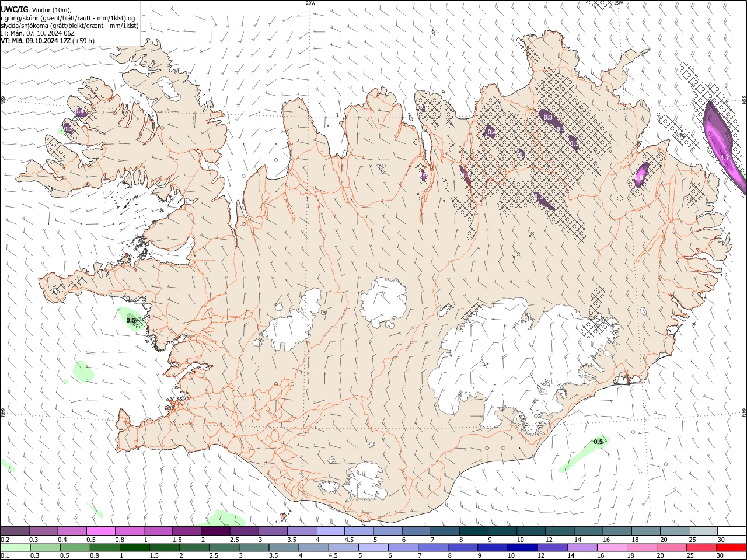The height and width of the screenshot is (560, 747).
Task: Click the 0.5 value on the green southeast patch
Action: [x=599, y=442]
